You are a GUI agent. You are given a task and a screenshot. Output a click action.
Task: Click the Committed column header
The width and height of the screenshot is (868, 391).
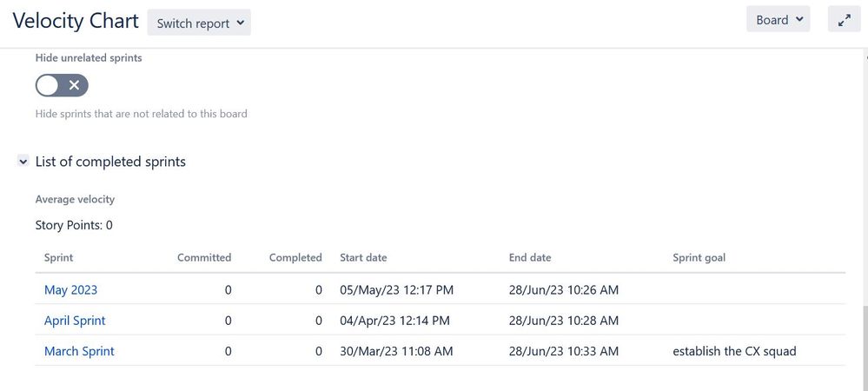click(204, 257)
